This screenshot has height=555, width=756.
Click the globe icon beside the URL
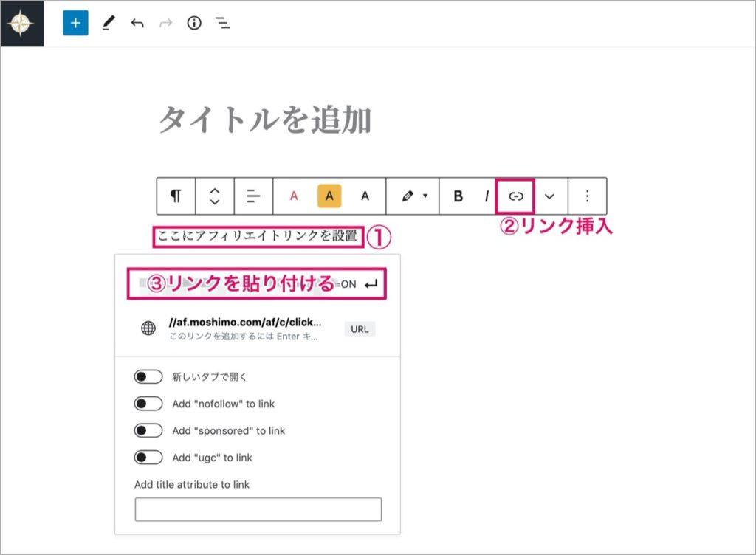(148, 328)
